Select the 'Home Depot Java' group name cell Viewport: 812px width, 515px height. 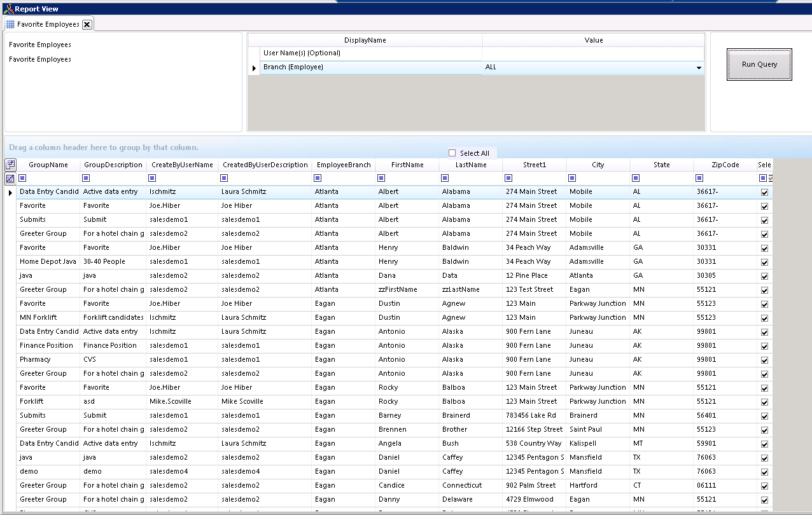48,262
